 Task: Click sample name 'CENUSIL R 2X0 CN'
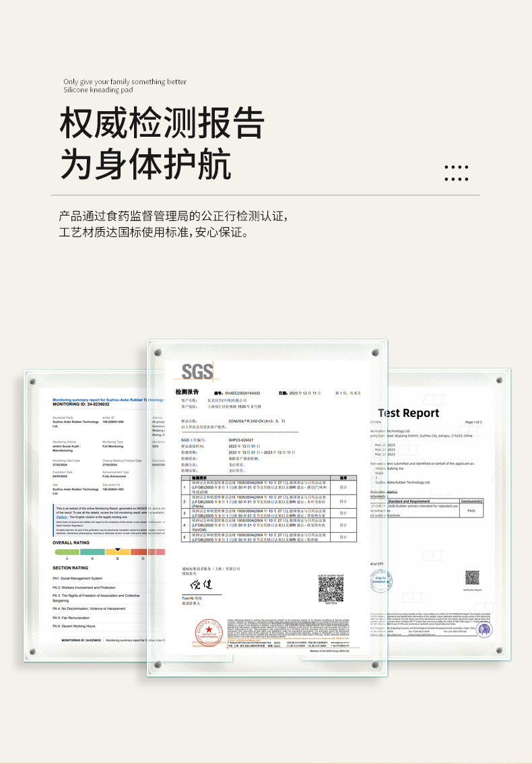[257, 420]
